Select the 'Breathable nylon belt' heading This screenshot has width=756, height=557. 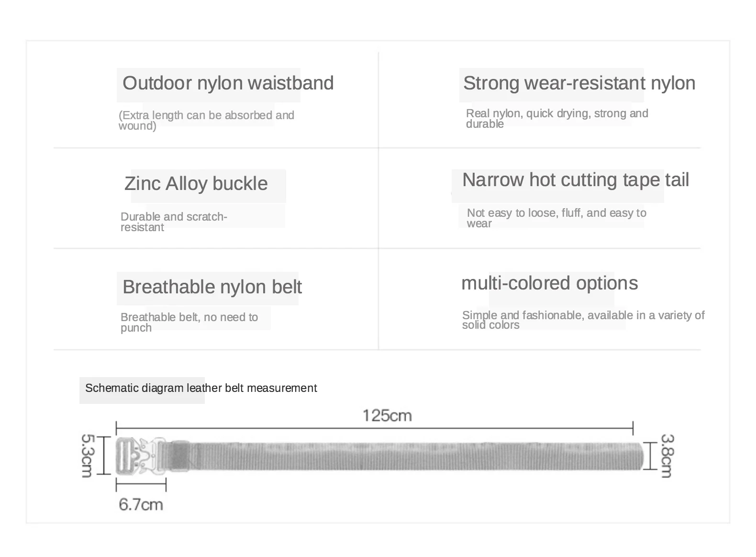point(212,287)
